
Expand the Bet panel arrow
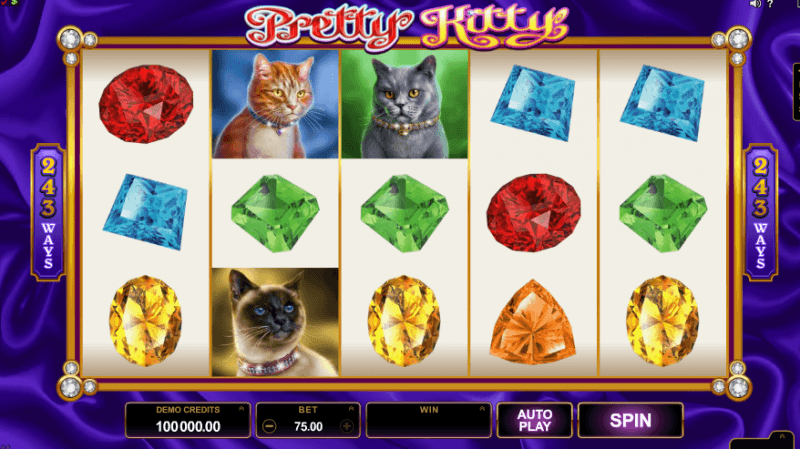coord(351,409)
